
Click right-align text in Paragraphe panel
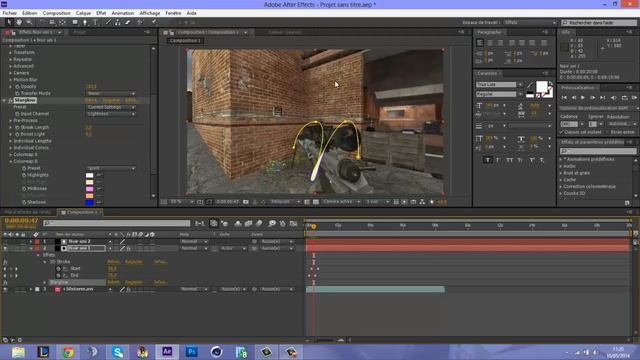[500, 42]
